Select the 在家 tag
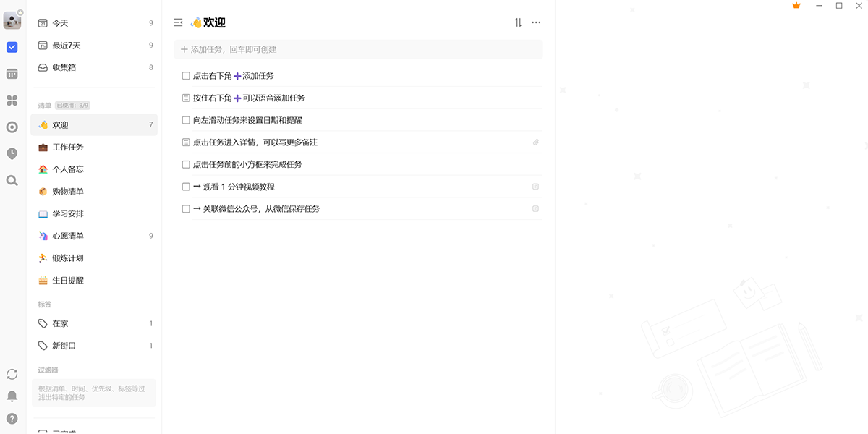Screen dimensions: 868x434 point(60,323)
